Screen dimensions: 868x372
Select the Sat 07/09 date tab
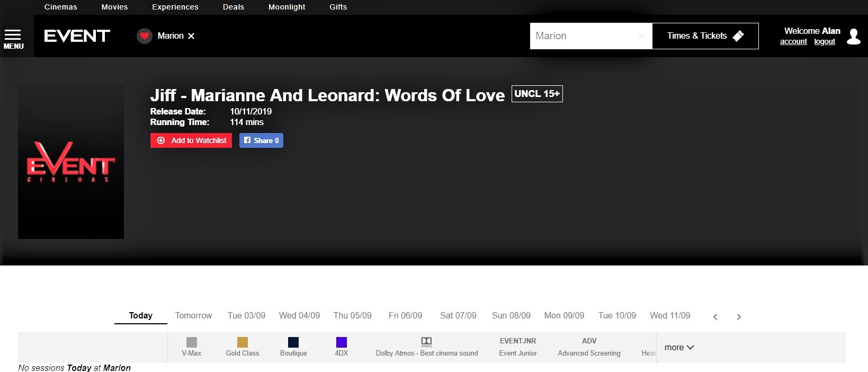tap(459, 316)
